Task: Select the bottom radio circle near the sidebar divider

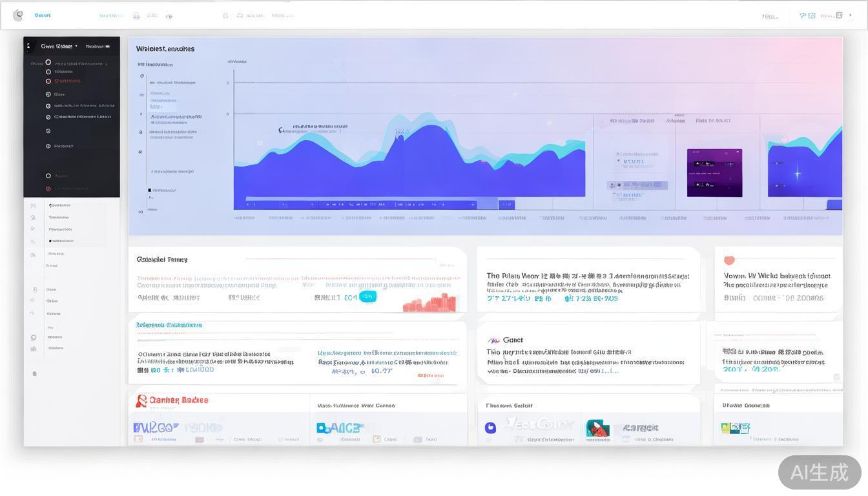Action: [48, 188]
